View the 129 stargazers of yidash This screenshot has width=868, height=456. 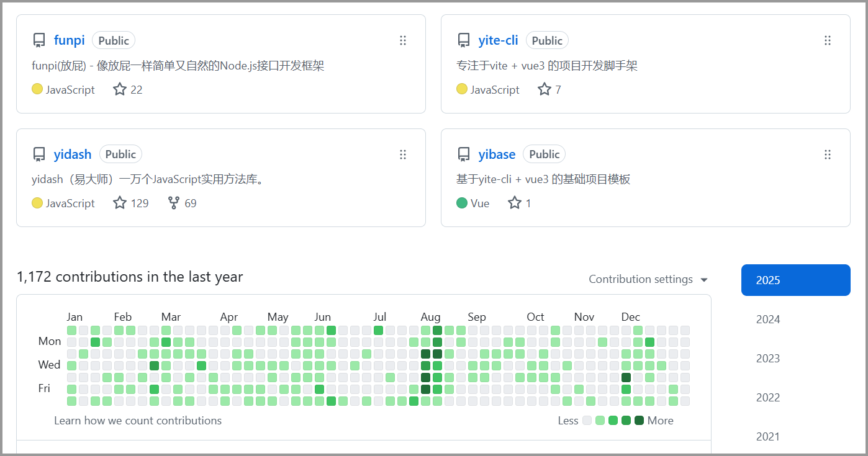(131, 203)
